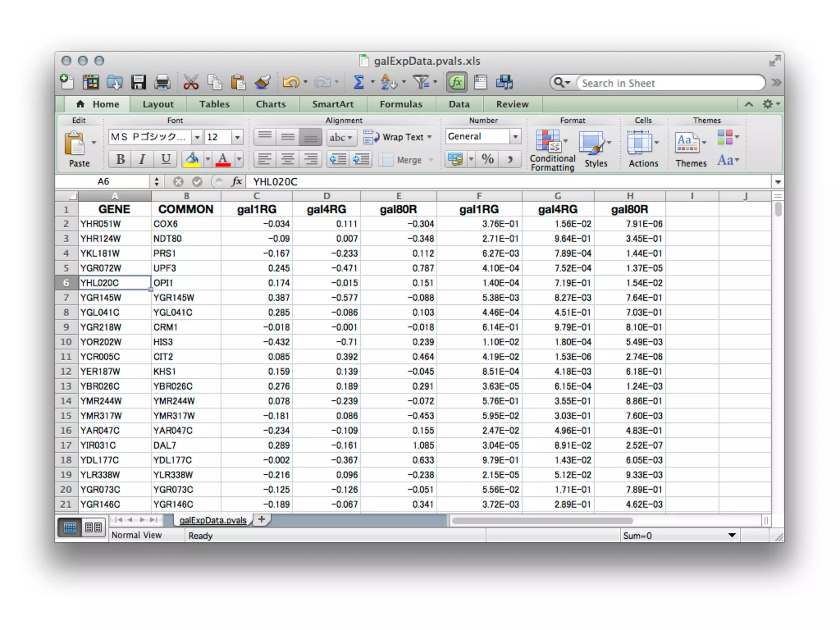The width and height of the screenshot is (840, 630).
Task: Expand the formula bar arrow
Action: coord(778,182)
